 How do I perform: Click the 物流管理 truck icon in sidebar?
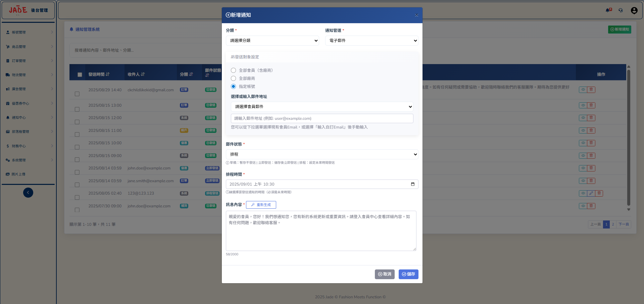[x=8, y=75]
